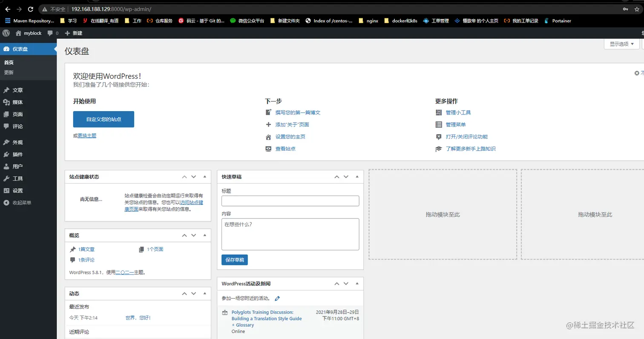
Task: Click 了解更多新手上路知识 link
Action: (471, 149)
